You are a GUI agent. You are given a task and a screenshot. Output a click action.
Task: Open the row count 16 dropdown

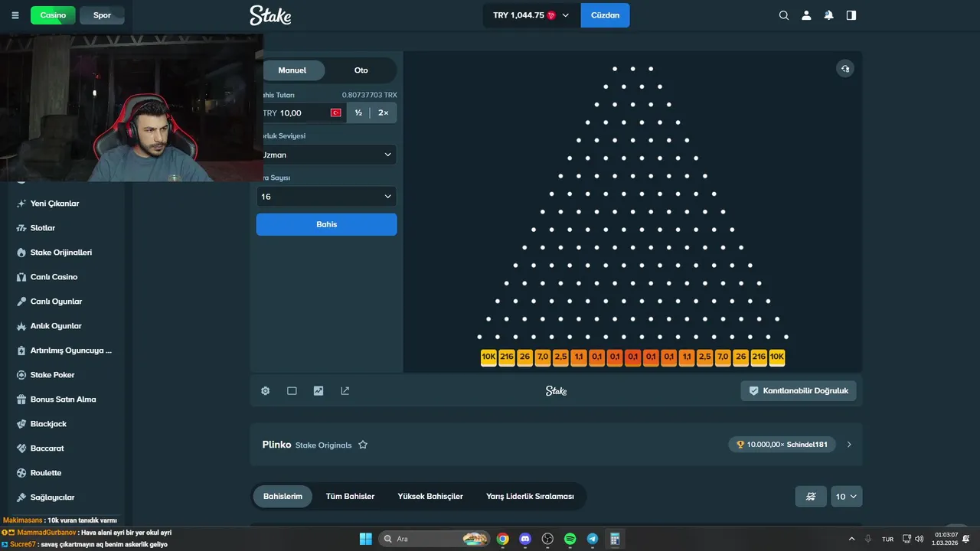(x=326, y=197)
